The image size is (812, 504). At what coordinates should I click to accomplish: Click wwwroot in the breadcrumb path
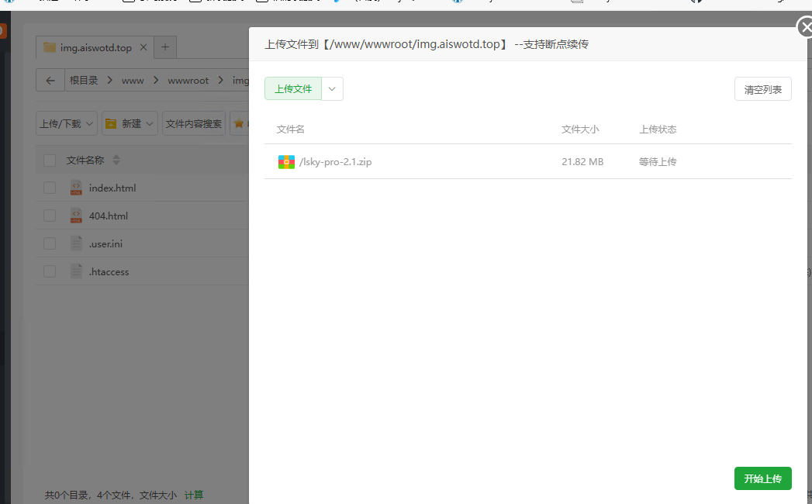click(x=188, y=81)
